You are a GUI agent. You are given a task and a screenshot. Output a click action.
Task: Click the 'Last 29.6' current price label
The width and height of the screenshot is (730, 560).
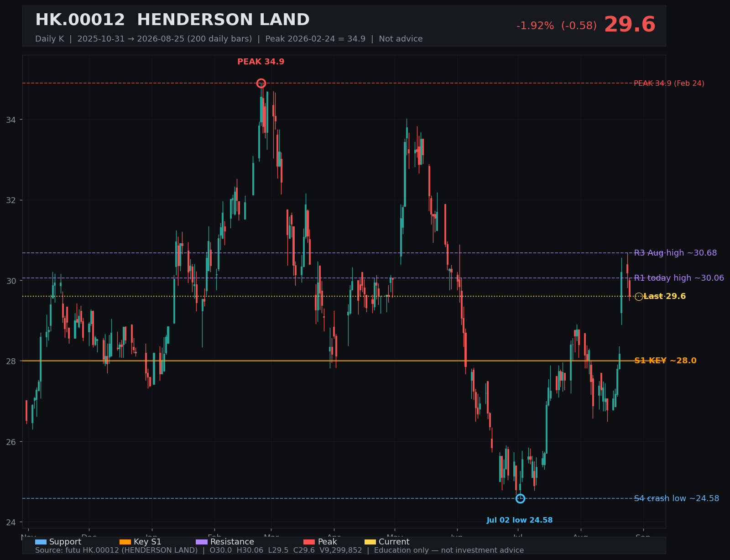coord(665,297)
